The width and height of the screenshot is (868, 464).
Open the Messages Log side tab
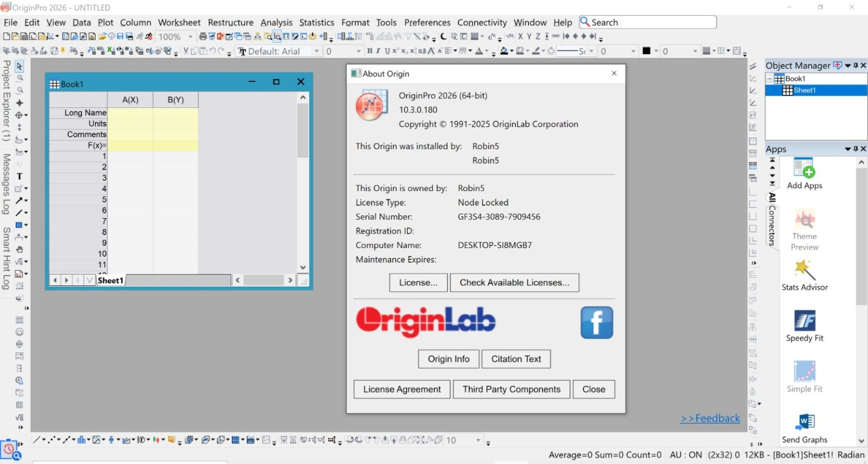[x=6, y=184]
